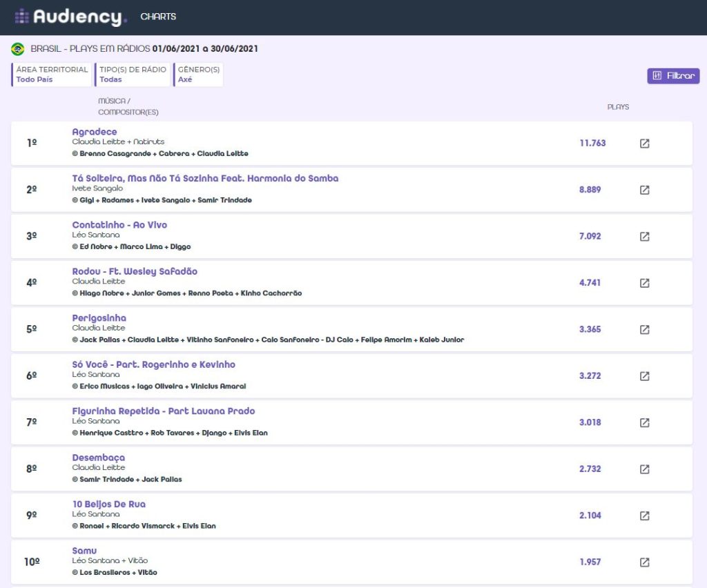Click play count 1.957
The width and height of the screenshot is (707, 588).
(590, 562)
